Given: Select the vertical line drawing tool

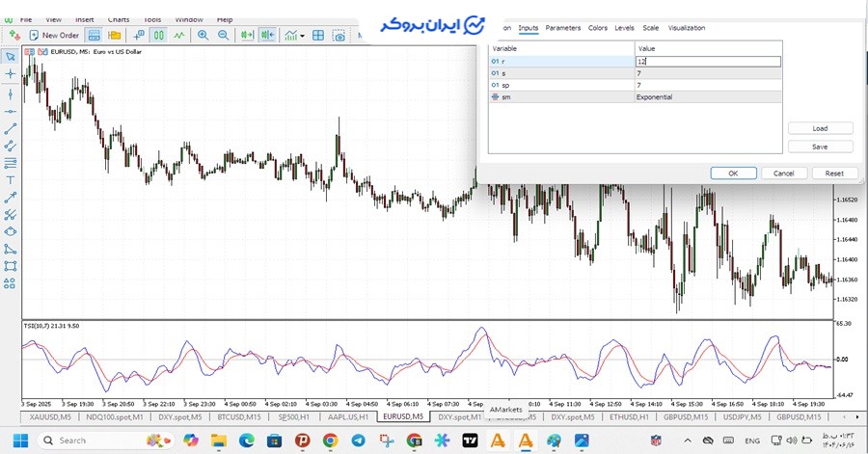Looking at the screenshot, I should point(10,94).
